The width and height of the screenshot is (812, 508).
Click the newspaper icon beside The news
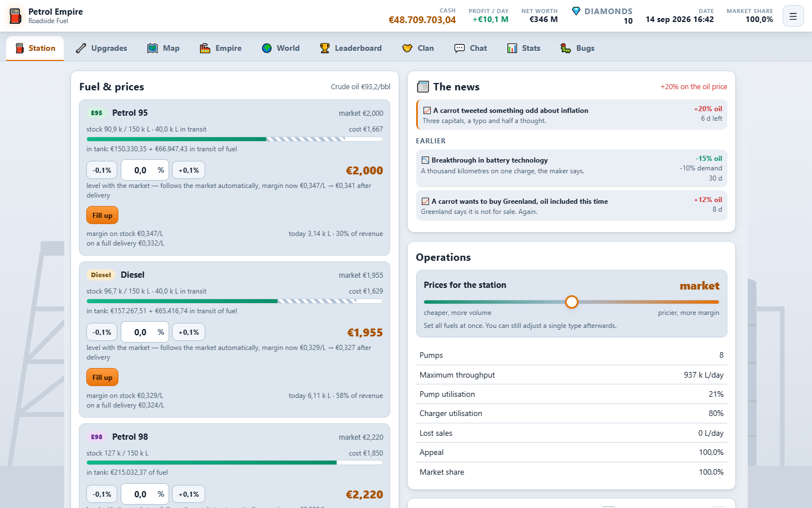pos(423,87)
